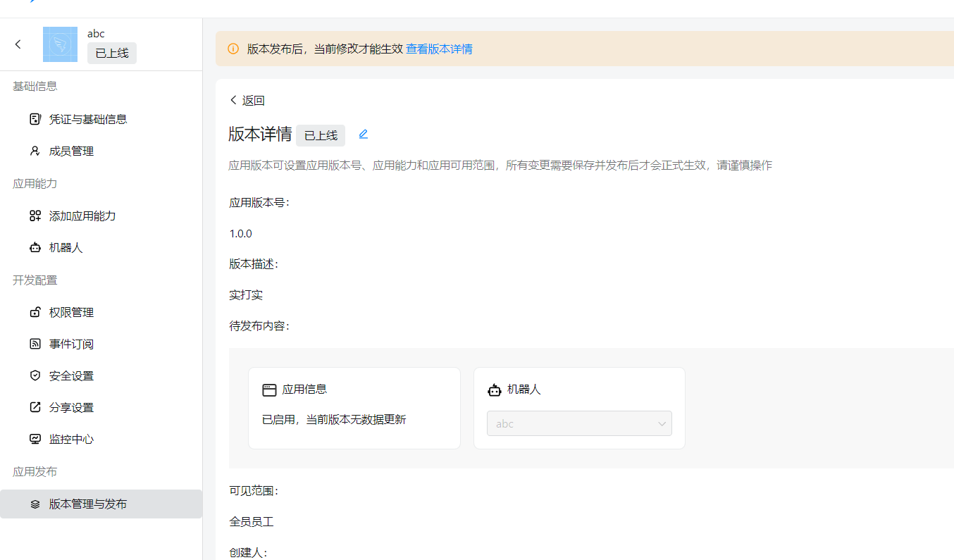Viewport: 954px width, 560px height.
Task: Click the member management person icon
Action: [x=35, y=151]
